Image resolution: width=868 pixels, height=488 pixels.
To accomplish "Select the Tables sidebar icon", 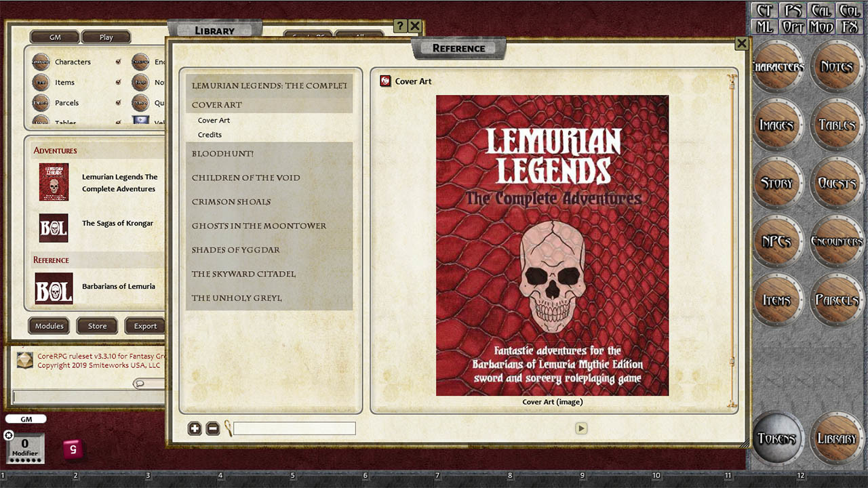I will (x=835, y=125).
